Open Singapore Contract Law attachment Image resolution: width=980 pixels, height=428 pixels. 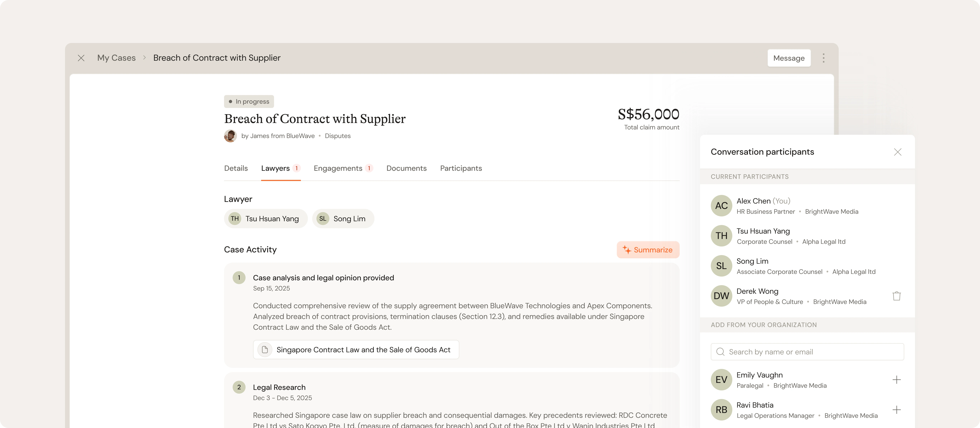(363, 350)
